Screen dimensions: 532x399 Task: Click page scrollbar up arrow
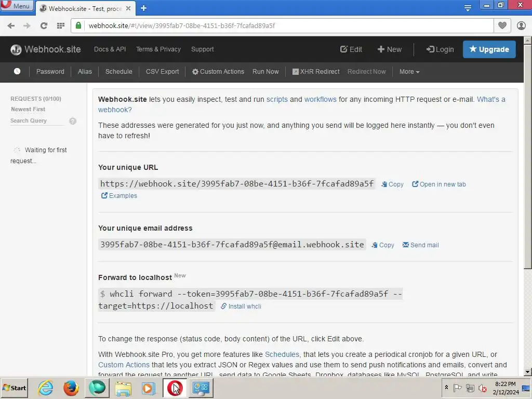coord(527,41)
